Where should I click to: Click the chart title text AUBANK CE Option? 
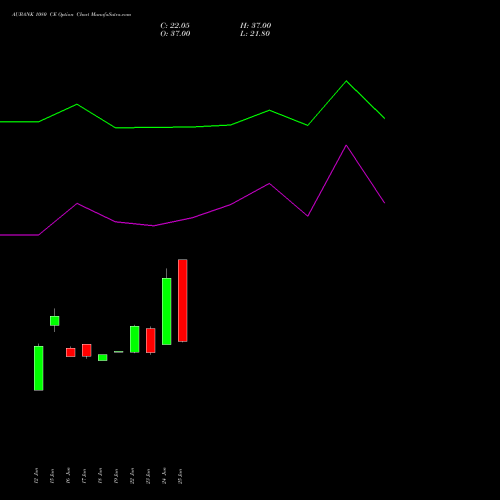pyautogui.click(x=71, y=15)
